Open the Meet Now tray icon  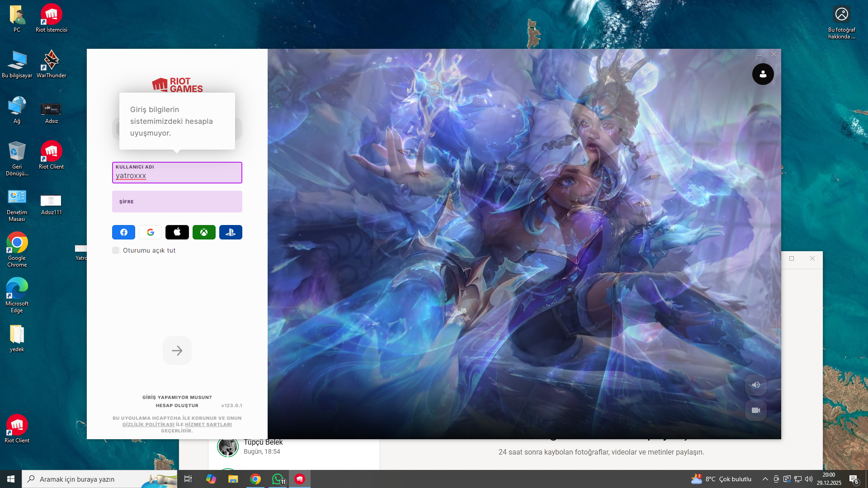click(x=776, y=479)
